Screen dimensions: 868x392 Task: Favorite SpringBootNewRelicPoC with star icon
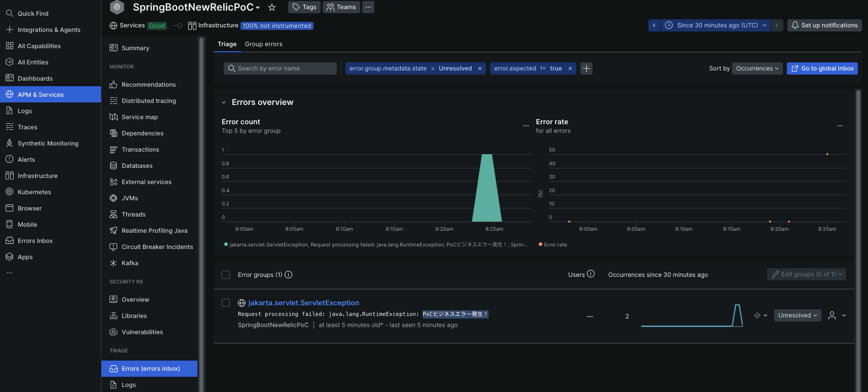click(x=272, y=7)
